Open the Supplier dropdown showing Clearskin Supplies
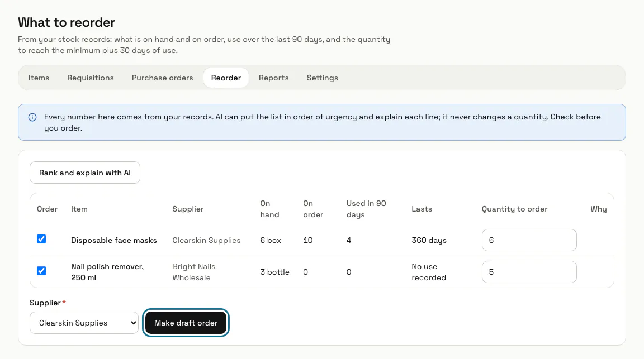Viewport: 644px width, 359px height. pyautogui.click(x=84, y=323)
